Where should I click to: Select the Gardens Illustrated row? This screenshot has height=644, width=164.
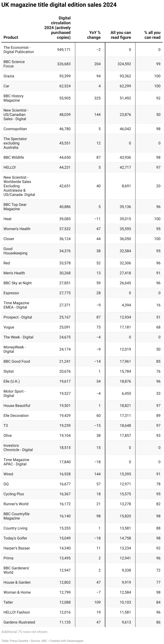coord(82,622)
